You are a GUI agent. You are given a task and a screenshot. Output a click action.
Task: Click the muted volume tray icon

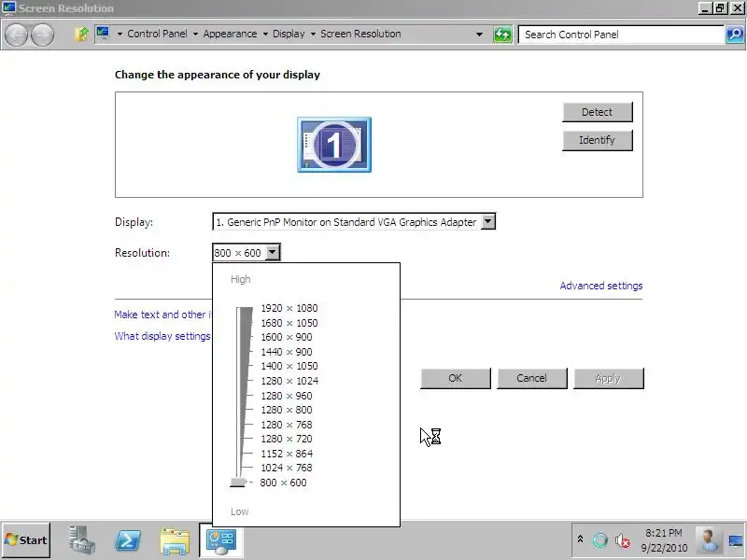pyautogui.click(x=622, y=540)
